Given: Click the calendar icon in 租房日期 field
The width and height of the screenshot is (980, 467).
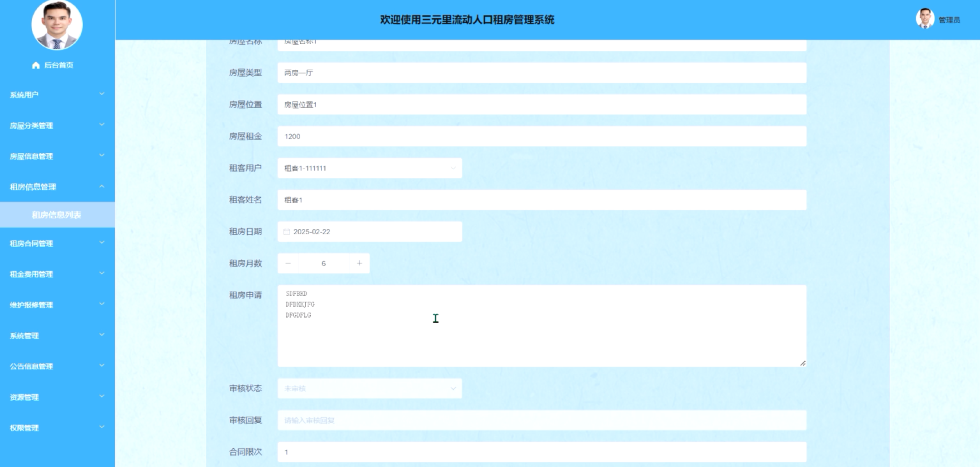Looking at the screenshot, I should click(x=287, y=232).
